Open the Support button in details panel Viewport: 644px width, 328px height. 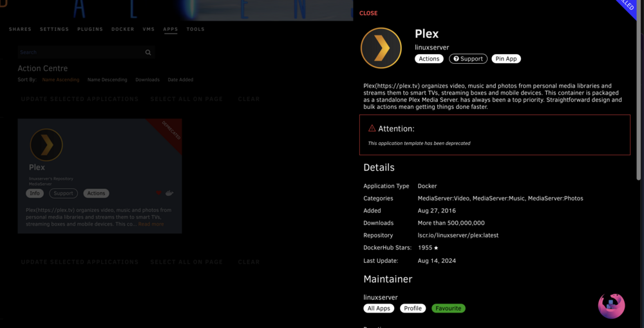468,59
